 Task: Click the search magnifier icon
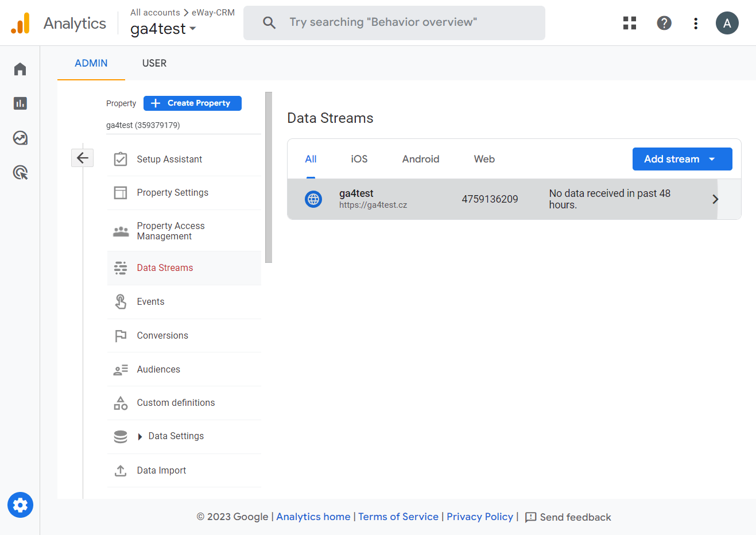coord(269,22)
